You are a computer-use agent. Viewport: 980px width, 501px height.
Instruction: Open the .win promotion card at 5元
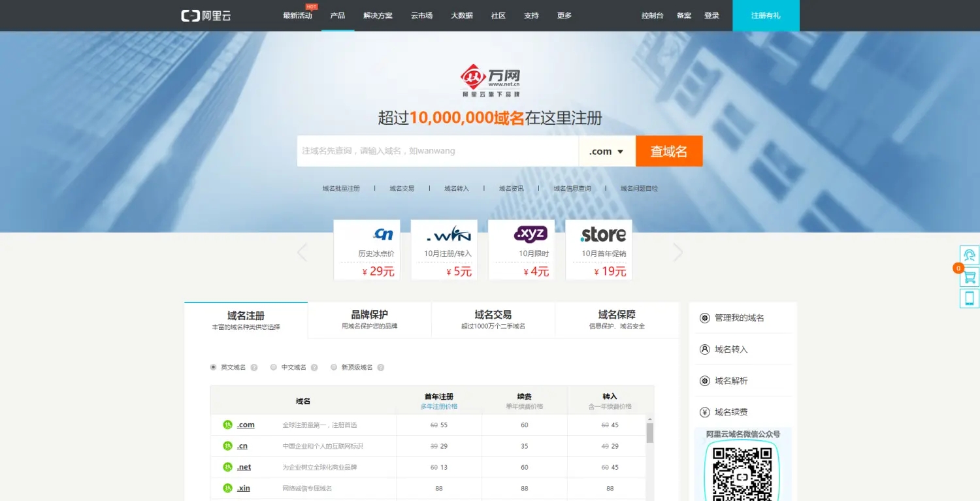[x=444, y=250]
